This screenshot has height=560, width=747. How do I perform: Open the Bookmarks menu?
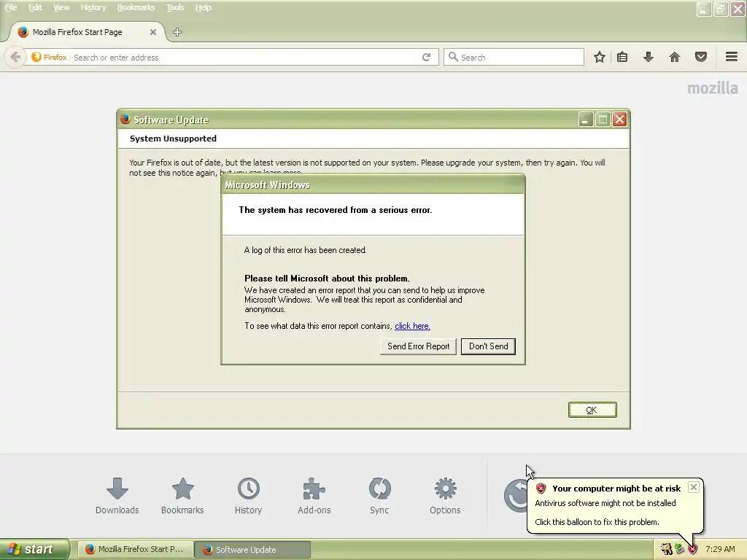coord(136,7)
